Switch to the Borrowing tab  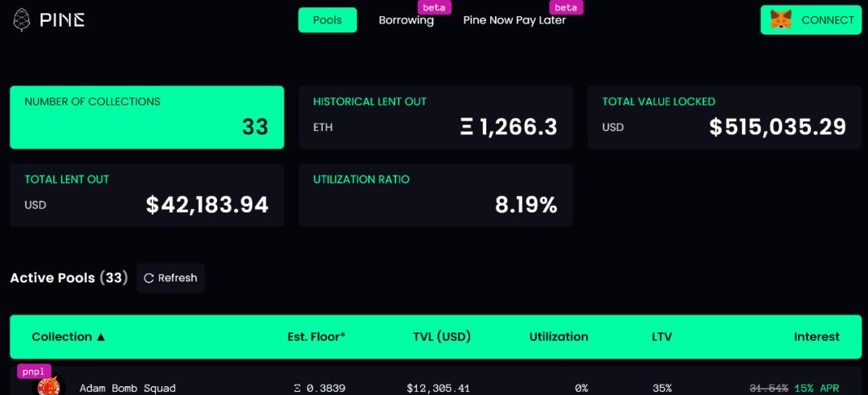[x=406, y=21]
